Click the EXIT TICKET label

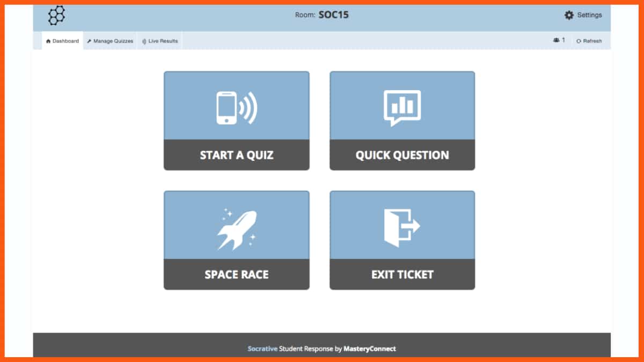pos(402,275)
